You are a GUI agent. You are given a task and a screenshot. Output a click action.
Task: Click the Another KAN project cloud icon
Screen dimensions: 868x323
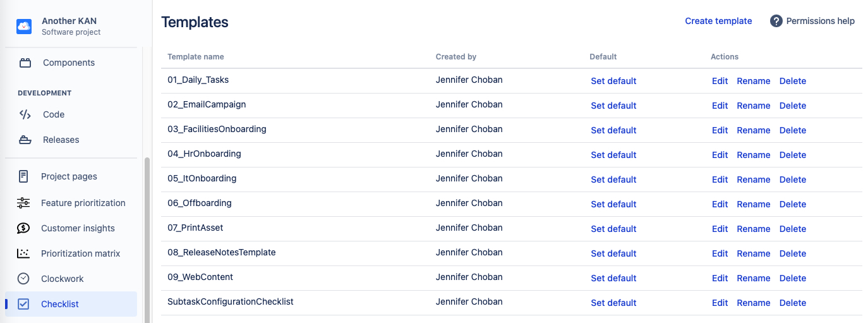pos(24,26)
